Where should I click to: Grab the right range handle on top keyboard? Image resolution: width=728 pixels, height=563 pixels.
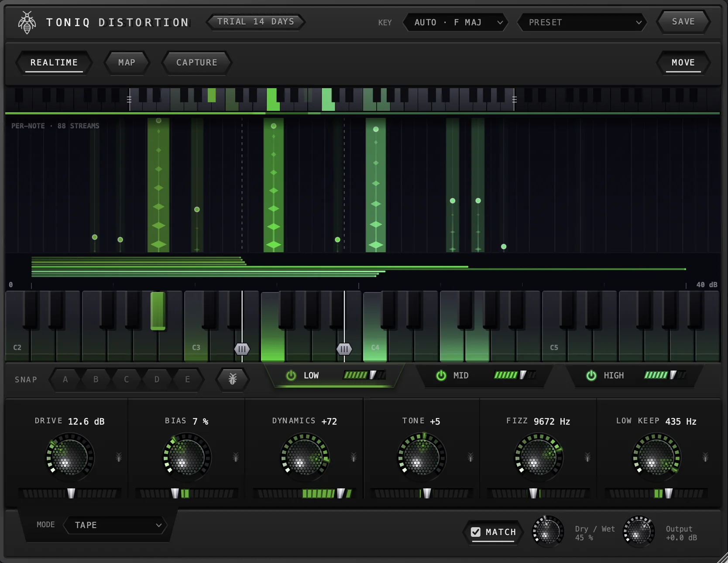tap(515, 100)
